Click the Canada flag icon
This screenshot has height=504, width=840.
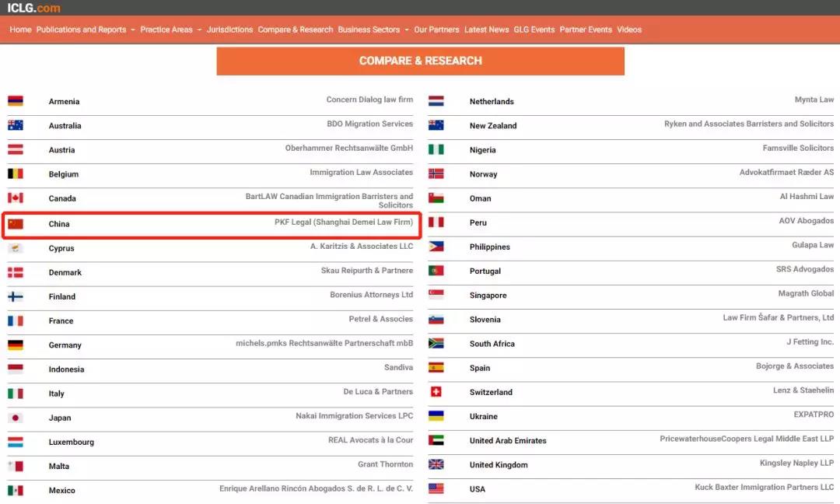[x=16, y=198]
